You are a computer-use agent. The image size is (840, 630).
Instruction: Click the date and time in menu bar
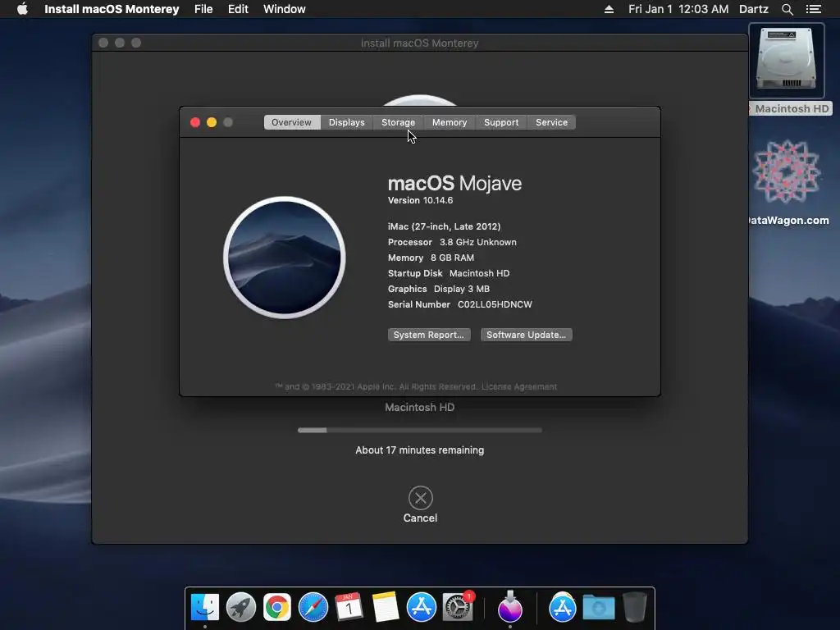pos(678,9)
